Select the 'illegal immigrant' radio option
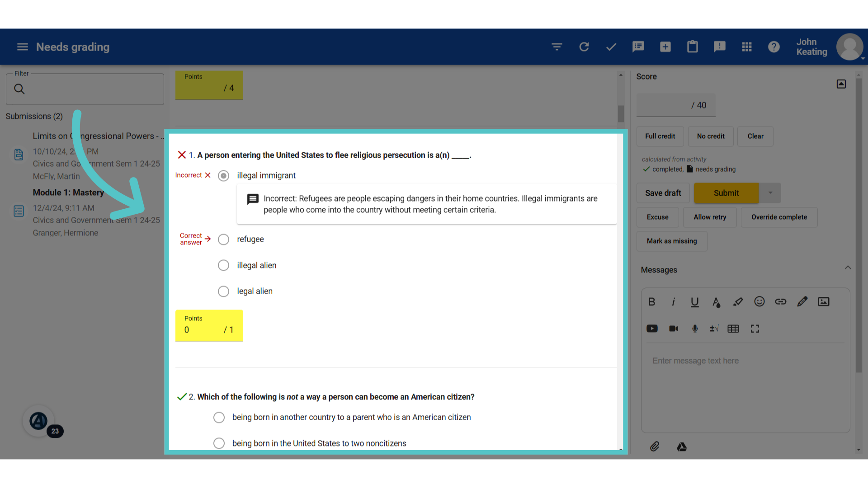Image resolution: width=868 pixels, height=488 pixels. (x=223, y=176)
